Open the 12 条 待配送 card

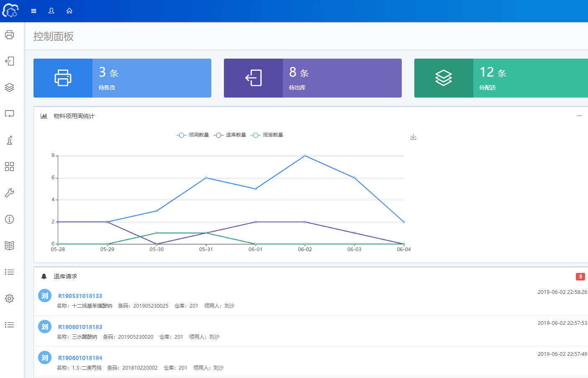click(x=501, y=78)
